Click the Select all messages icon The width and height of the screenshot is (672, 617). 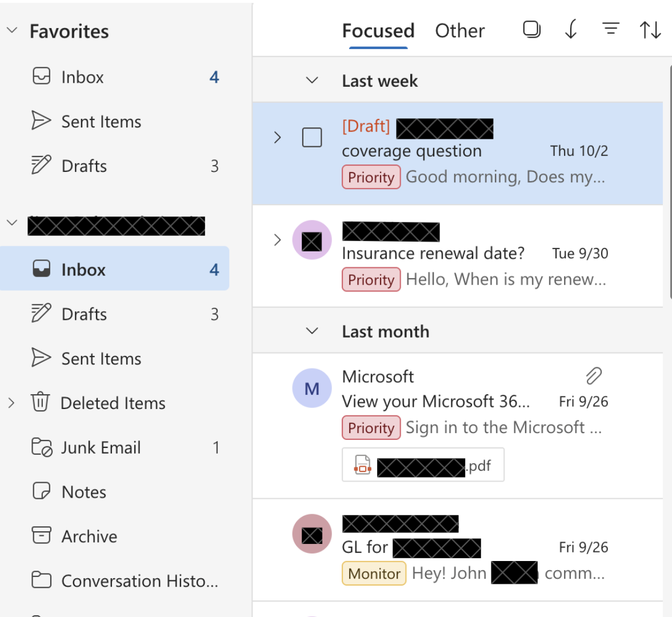[531, 29]
